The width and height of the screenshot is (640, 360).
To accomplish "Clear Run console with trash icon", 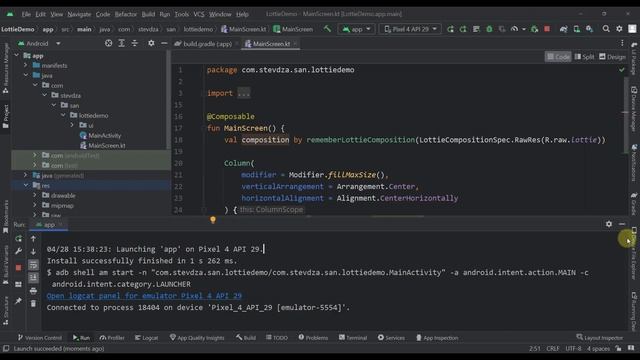I will click(33, 304).
